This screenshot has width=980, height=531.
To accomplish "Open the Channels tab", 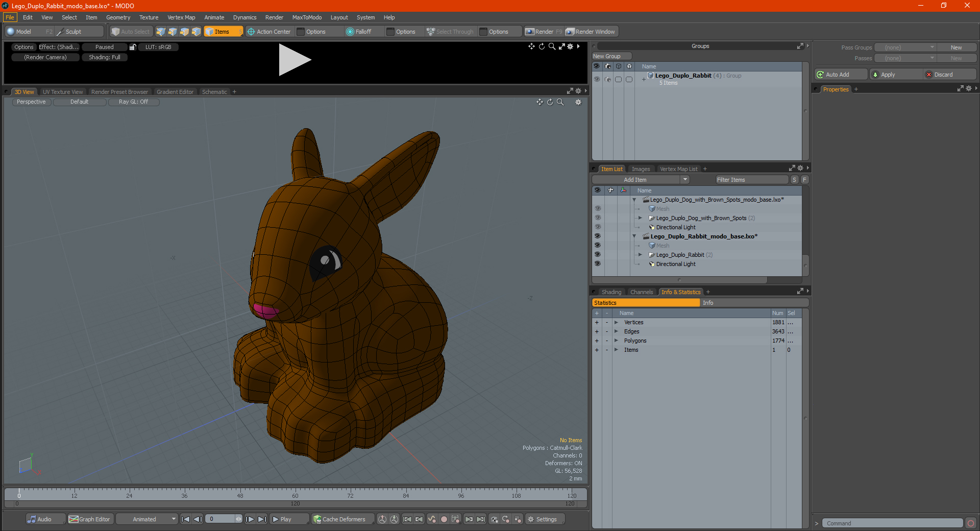I will [x=641, y=292].
